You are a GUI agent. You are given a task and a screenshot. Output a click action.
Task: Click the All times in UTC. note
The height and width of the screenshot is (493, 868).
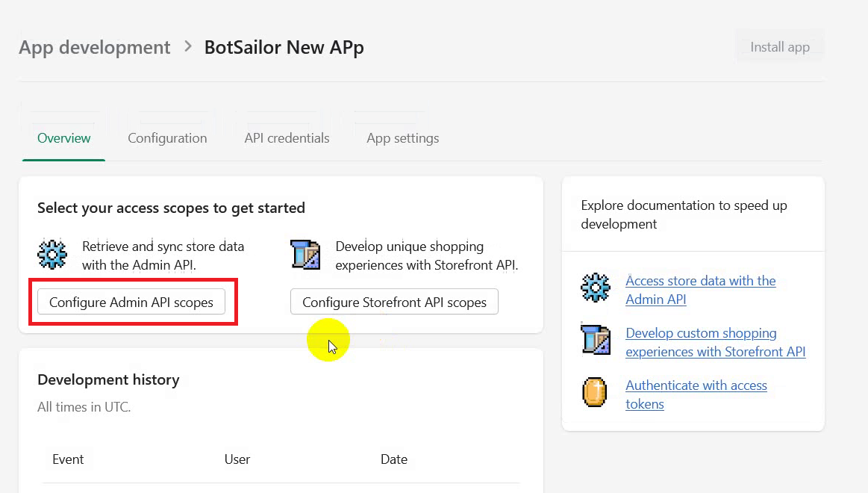point(84,407)
